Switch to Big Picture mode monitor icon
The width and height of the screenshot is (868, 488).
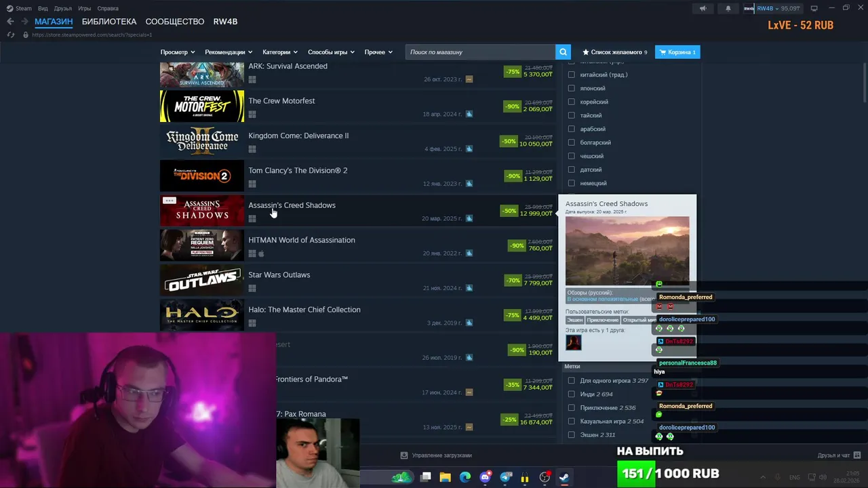(x=814, y=8)
